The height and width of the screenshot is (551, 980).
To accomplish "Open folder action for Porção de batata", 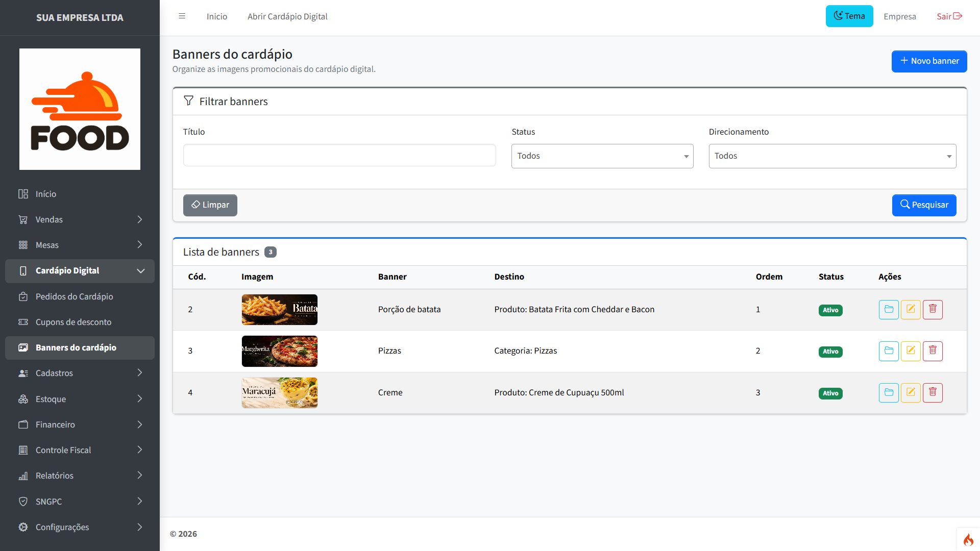I will pos(889,310).
